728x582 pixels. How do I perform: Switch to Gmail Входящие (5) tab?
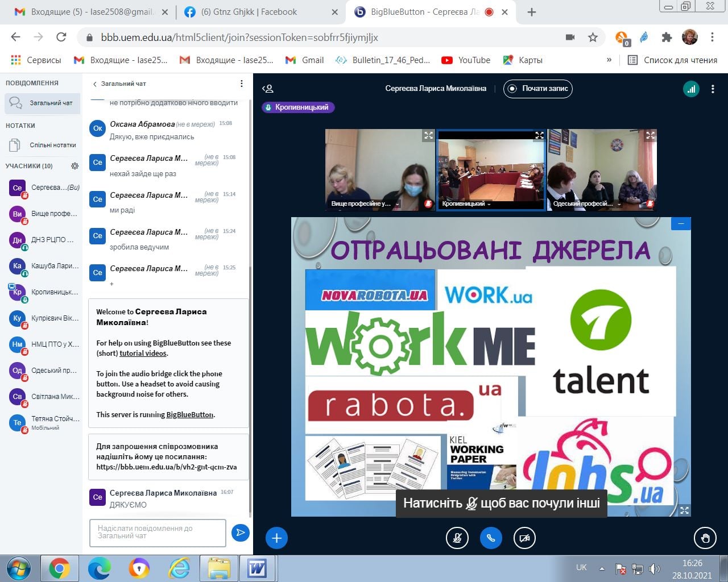click(x=92, y=12)
